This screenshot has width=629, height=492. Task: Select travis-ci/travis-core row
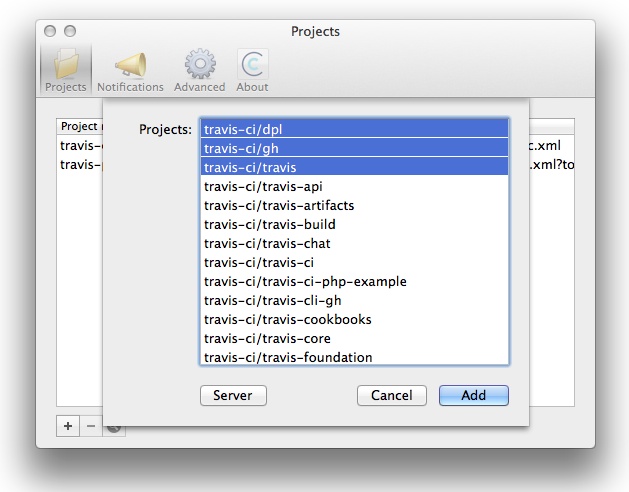(x=355, y=338)
